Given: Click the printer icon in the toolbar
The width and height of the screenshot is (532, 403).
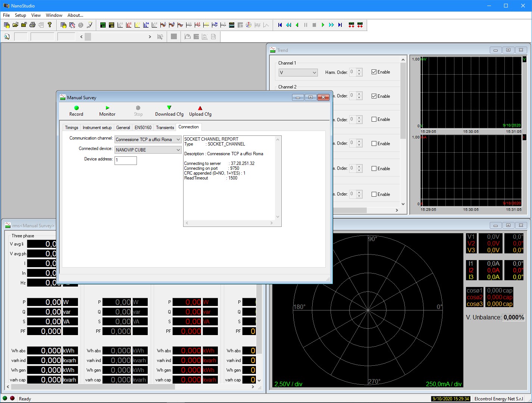Looking at the screenshot, I should (x=32, y=25).
